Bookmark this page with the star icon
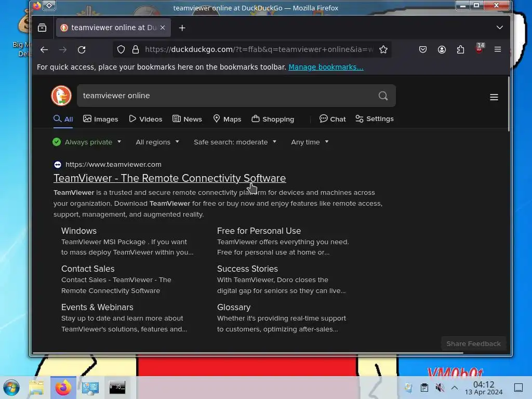Image resolution: width=532 pixels, height=399 pixels. [x=383, y=49]
